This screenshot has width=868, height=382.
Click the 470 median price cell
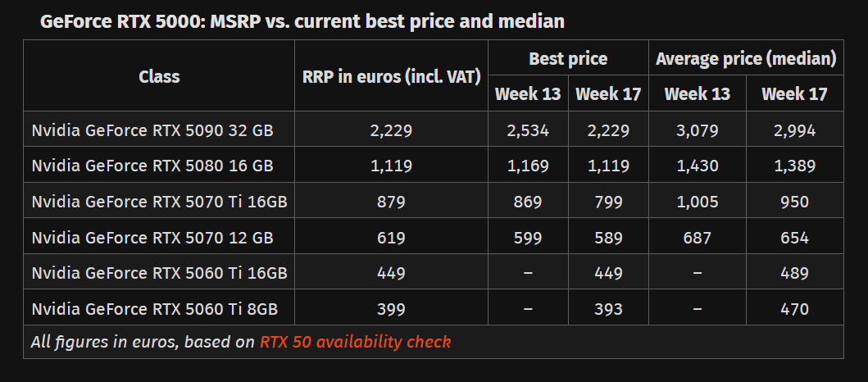tap(794, 309)
